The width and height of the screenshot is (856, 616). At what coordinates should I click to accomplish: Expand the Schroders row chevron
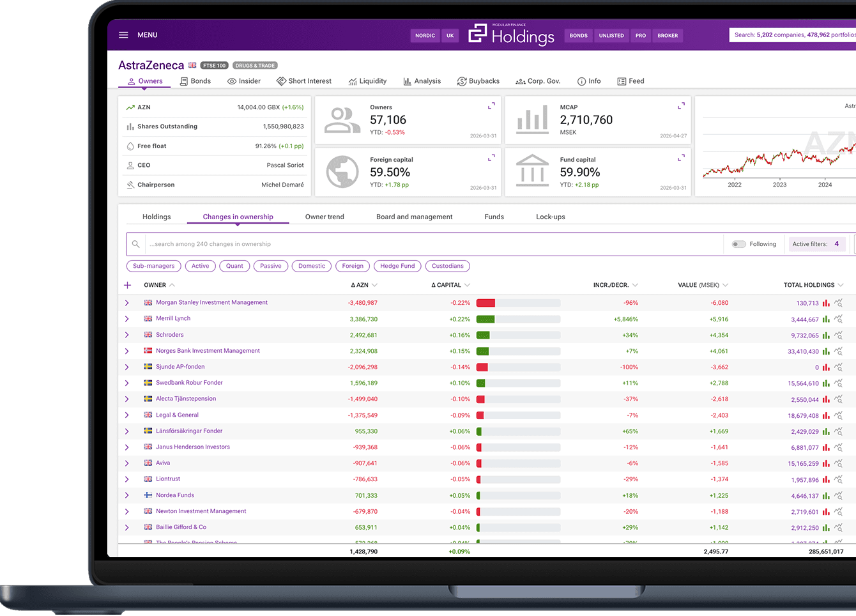click(127, 335)
